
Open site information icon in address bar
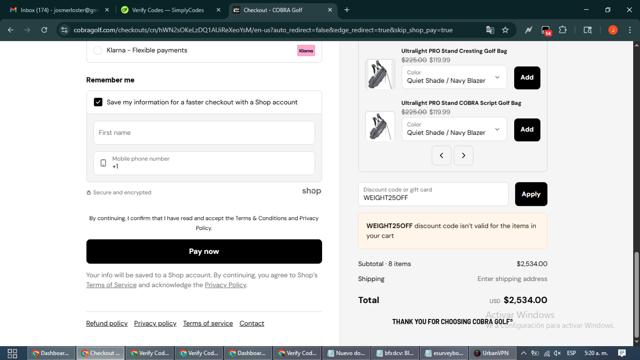click(64, 30)
